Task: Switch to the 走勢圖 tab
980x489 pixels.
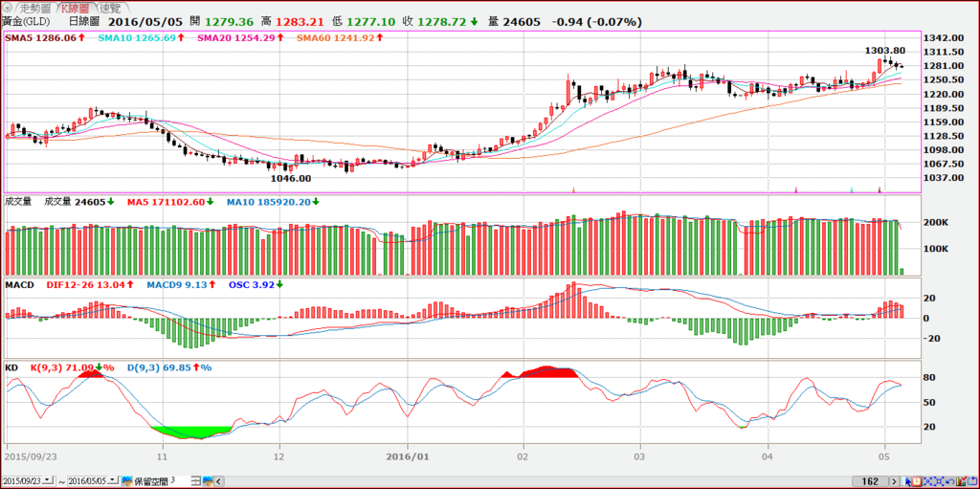Action: (x=35, y=8)
